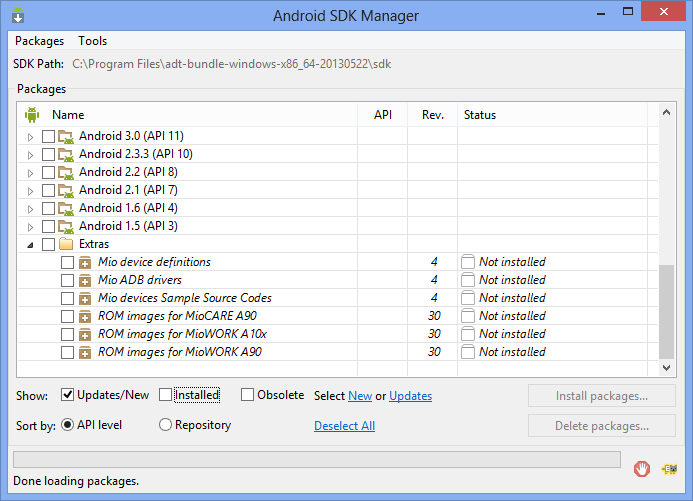Screen dimensions: 693x501
Task: Click the New packages link
Action: 360,396
